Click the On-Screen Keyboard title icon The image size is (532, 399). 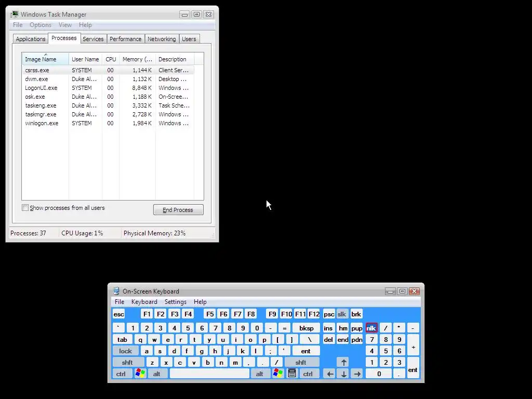(x=116, y=291)
